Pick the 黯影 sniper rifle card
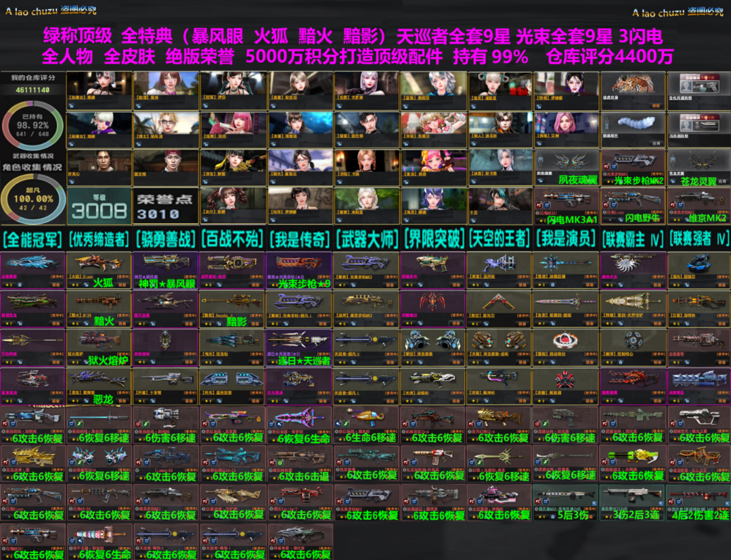This screenshot has height=560, width=731. pyautogui.click(x=232, y=310)
